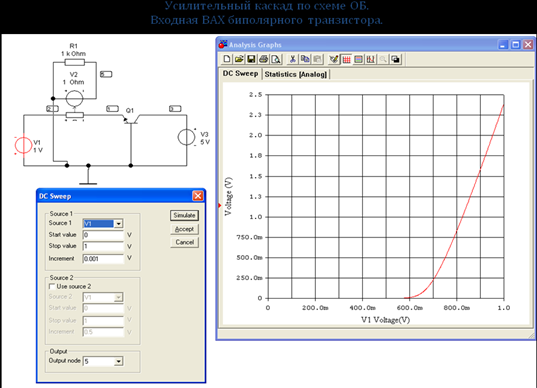The height and width of the screenshot is (388, 537).
Task: Toggle graph legend icon
Action: point(359,59)
